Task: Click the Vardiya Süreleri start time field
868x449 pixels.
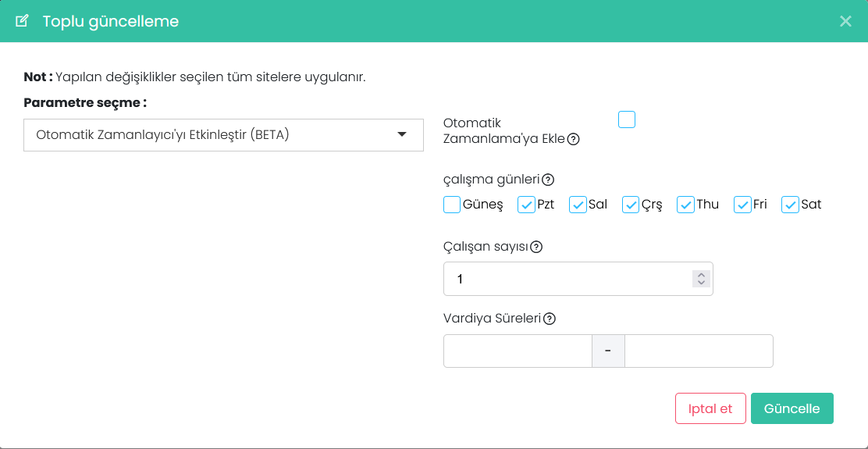Action: click(518, 351)
